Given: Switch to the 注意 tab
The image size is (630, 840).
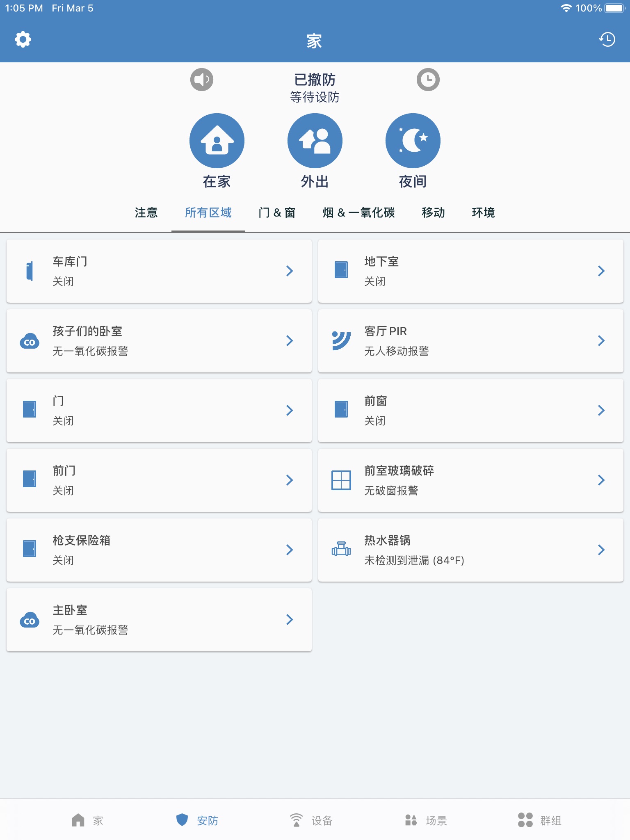Looking at the screenshot, I should (146, 212).
